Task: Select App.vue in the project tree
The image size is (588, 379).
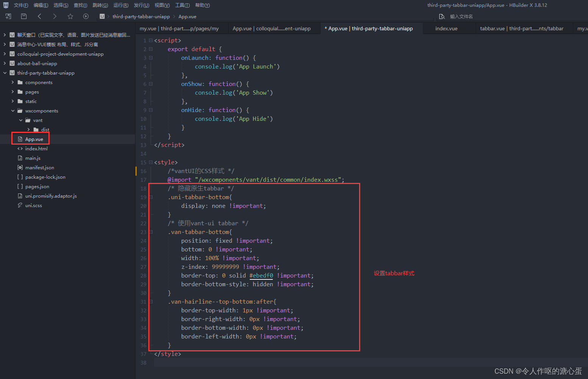Action: click(34, 139)
